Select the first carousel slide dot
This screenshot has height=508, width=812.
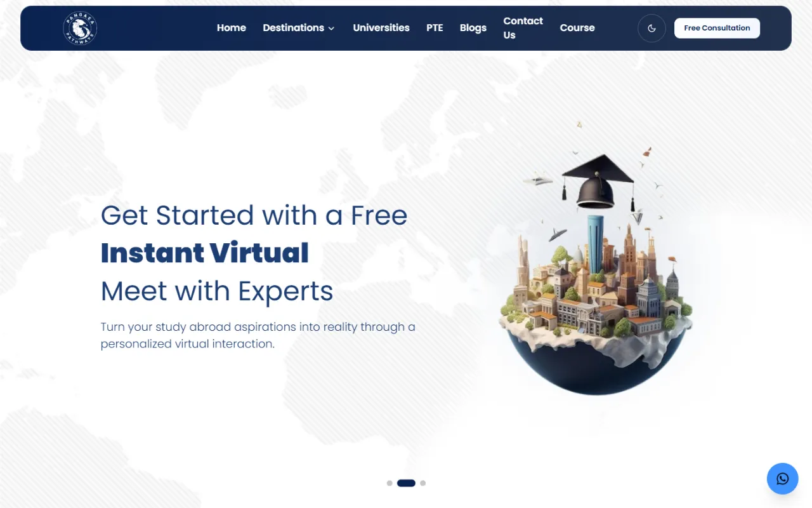click(x=390, y=483)
